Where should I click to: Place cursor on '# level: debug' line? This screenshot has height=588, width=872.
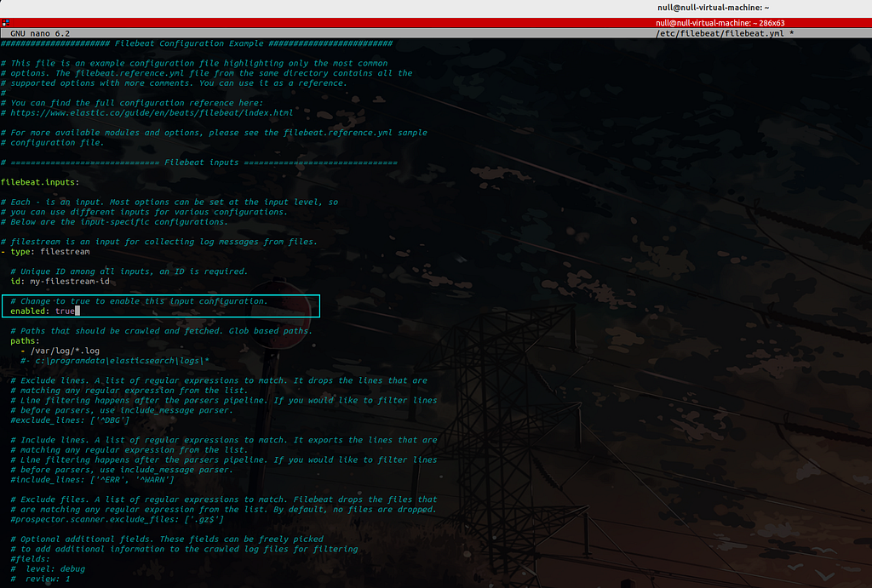(x=48, y=569)
